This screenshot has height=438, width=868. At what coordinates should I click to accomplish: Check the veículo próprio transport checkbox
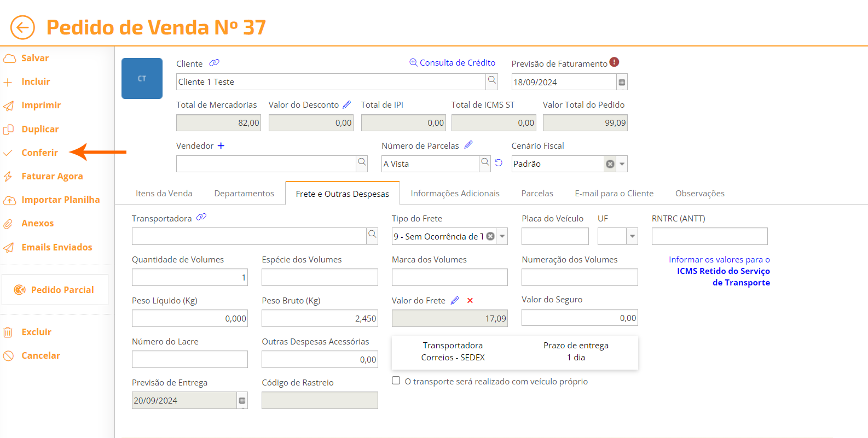396,381
